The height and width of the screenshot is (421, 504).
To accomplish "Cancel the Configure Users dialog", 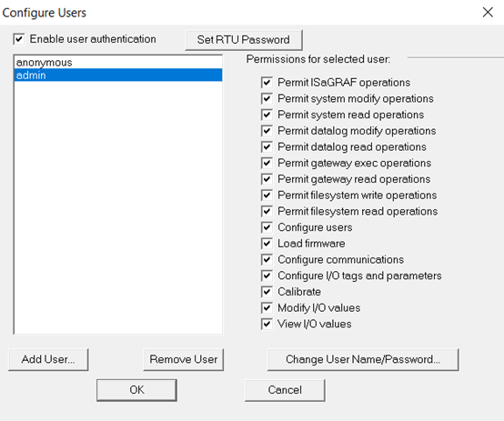I will [285, 390].
